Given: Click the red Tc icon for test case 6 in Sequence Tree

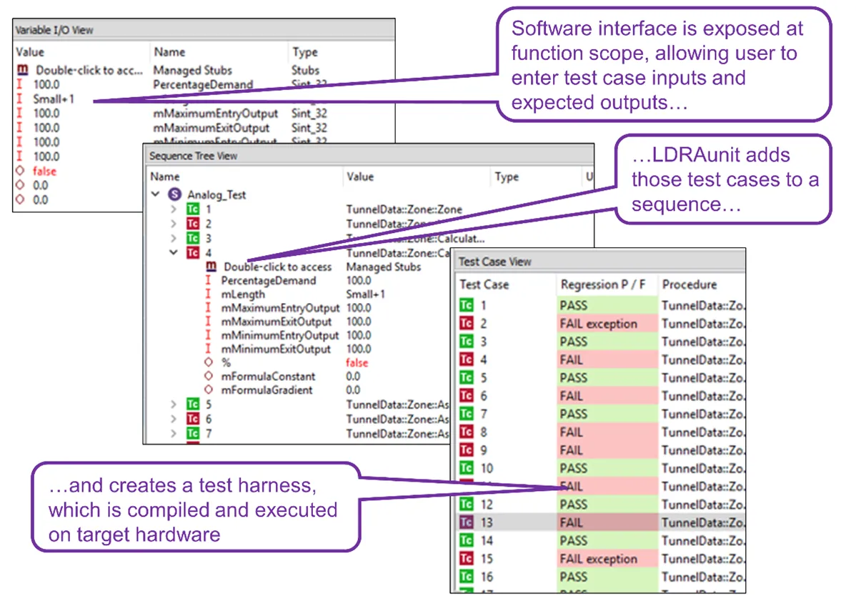Looking at the screenshot, I should point(193,419).
